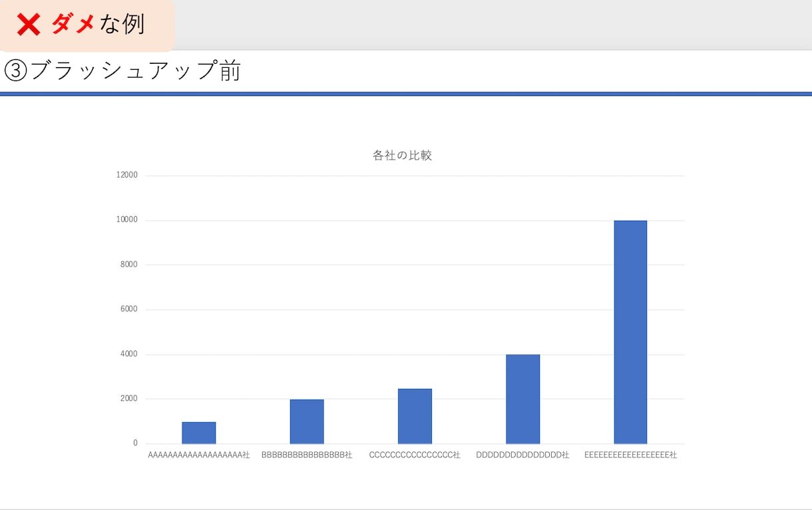Click the axis label BBBBBBBBBBBBBBBB社

(307, 455)
